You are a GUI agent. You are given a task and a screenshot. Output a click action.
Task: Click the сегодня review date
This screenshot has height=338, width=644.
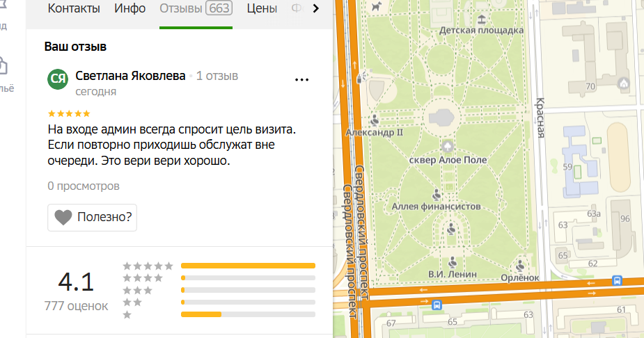click(x=95, y=92)
